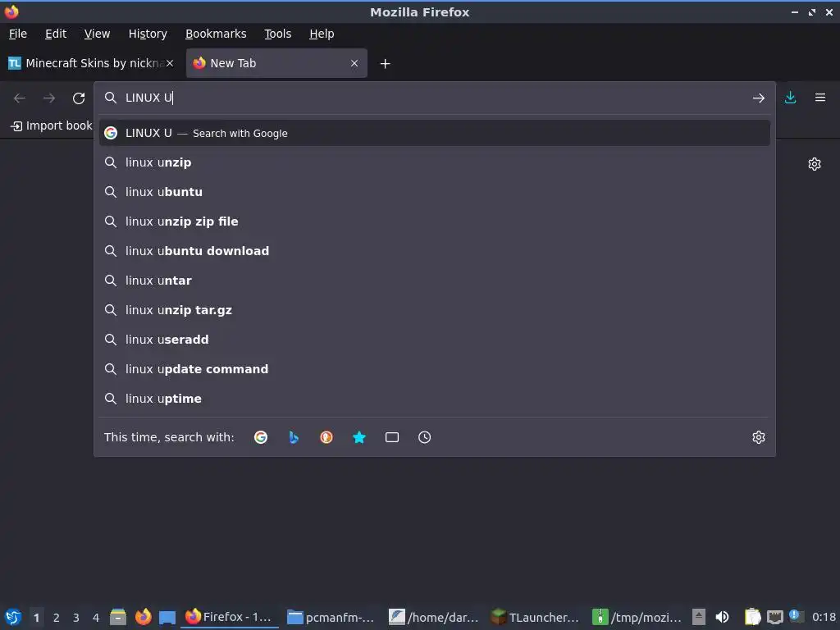This screenshot has height=630, width=840.
Task: Click the go arrow in the address bar
Action: coord(758,98)
